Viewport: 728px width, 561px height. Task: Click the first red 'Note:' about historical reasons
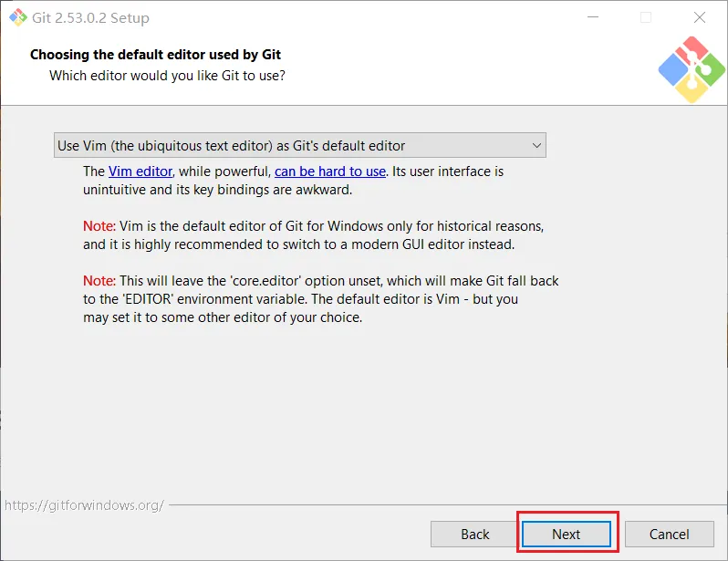coord(99,226)
